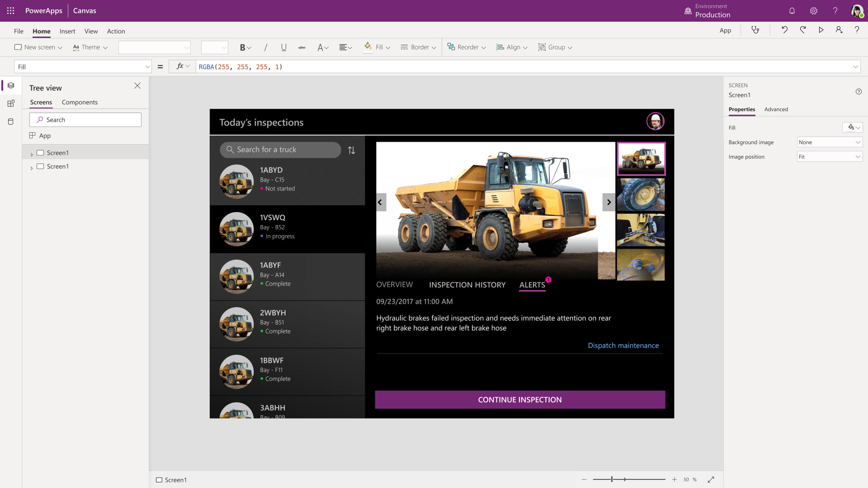Viewport: 868px width, 488px height.
Task: Click the Dispatch maintenance link
Action: [x=623, y=345]
